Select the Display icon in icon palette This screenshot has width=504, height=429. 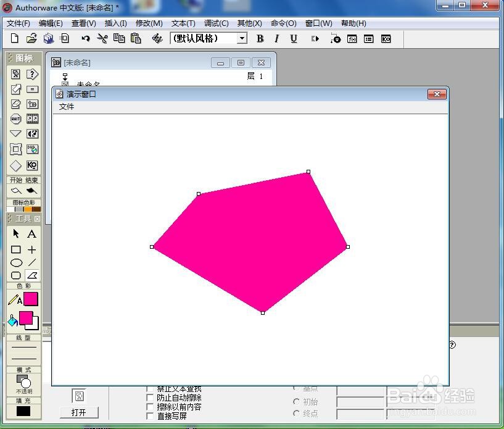pos(16,74)
